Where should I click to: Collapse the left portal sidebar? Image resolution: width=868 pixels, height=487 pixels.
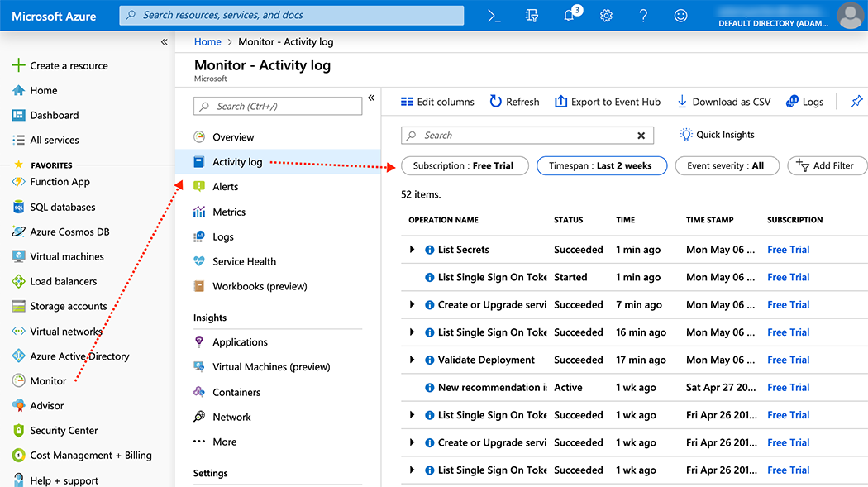point(164,41)
